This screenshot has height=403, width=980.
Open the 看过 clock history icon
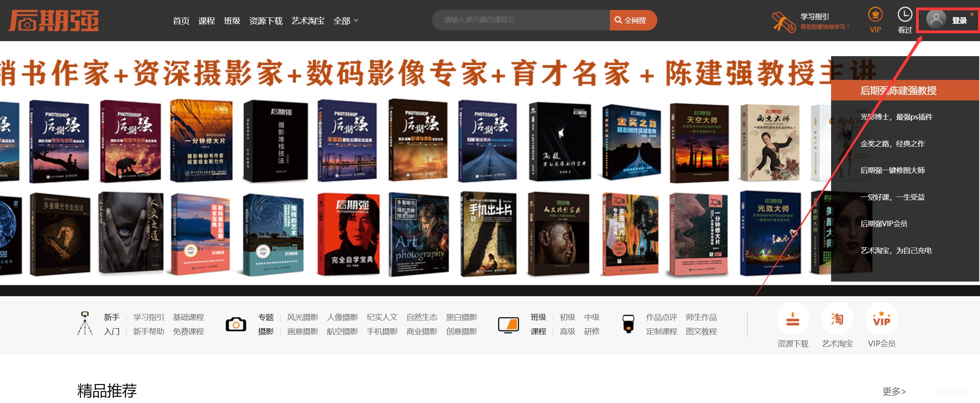[x=905, y=15]
